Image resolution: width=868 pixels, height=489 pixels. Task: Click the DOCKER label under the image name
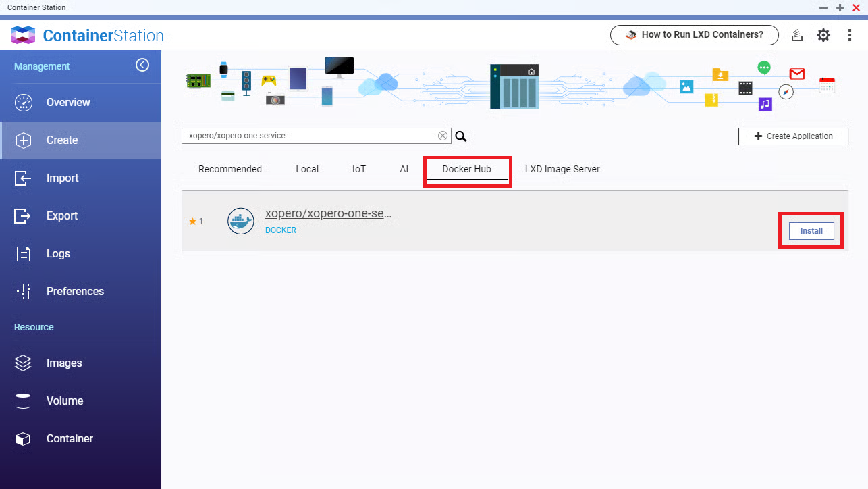coord(281,230)
